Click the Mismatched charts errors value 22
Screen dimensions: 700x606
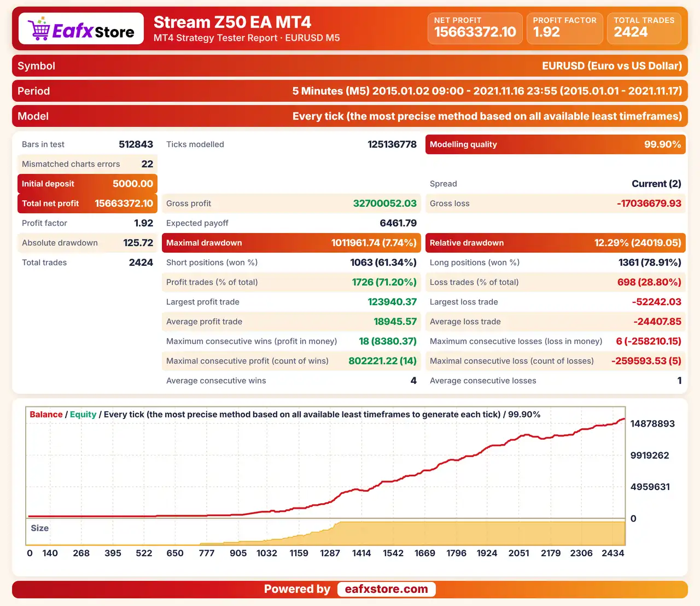(147, 164)
